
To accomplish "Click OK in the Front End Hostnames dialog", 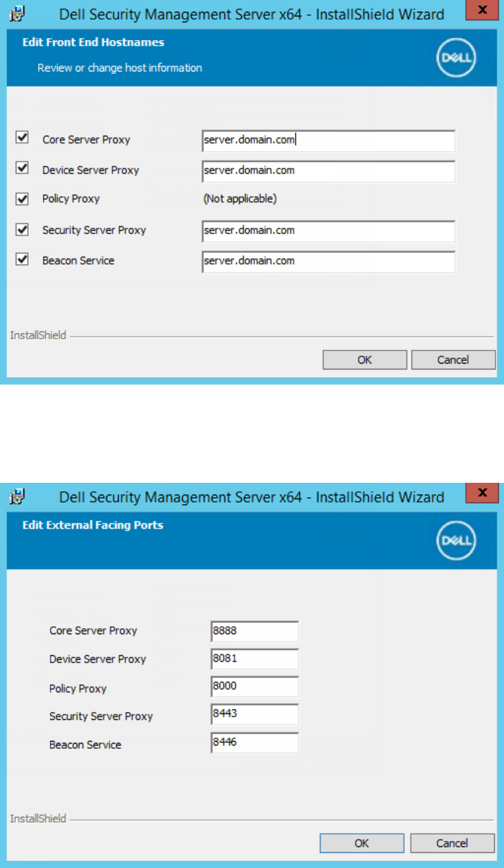I will (364, 360).
